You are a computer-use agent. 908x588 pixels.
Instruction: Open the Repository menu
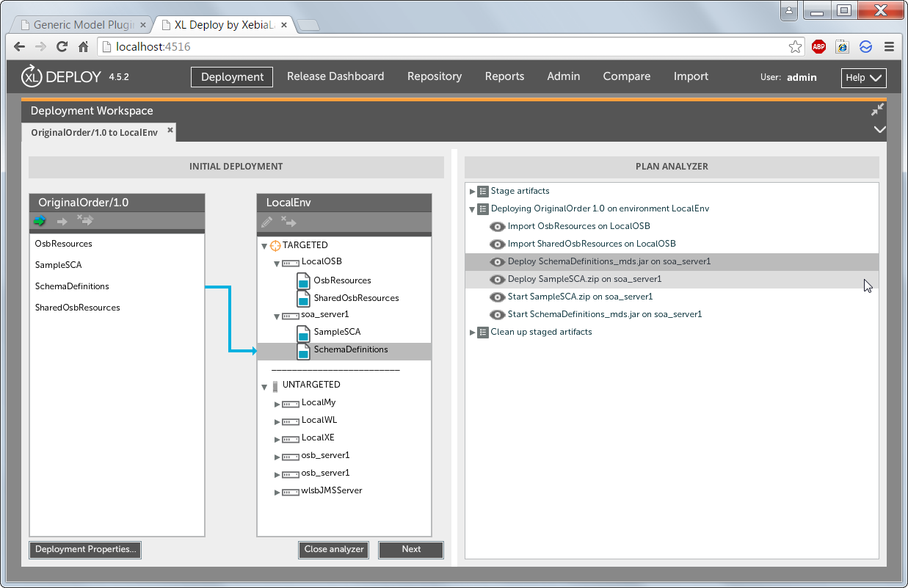point(435,76)
